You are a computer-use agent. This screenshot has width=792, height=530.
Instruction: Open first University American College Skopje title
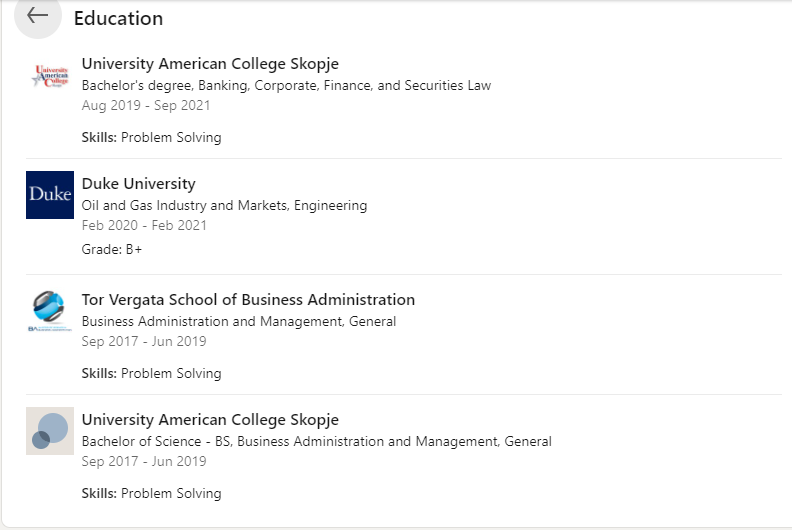(x=210, y=64)
